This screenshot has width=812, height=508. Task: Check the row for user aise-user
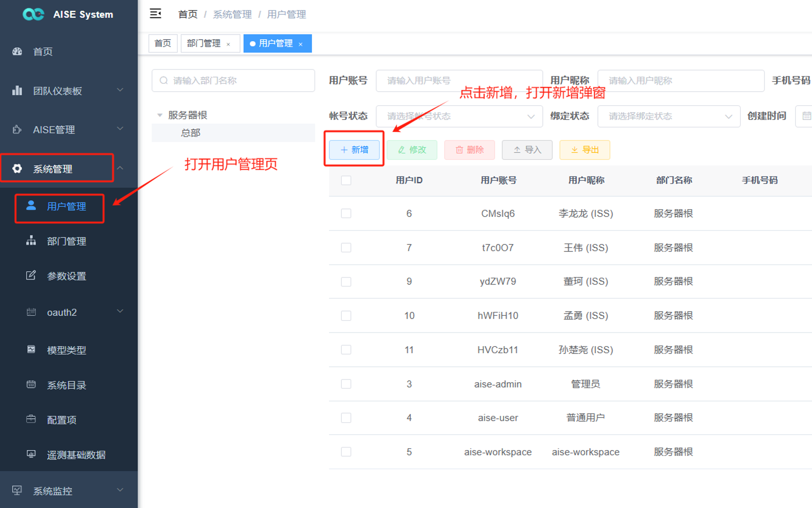pyautogui.click(x=346, y=418)
